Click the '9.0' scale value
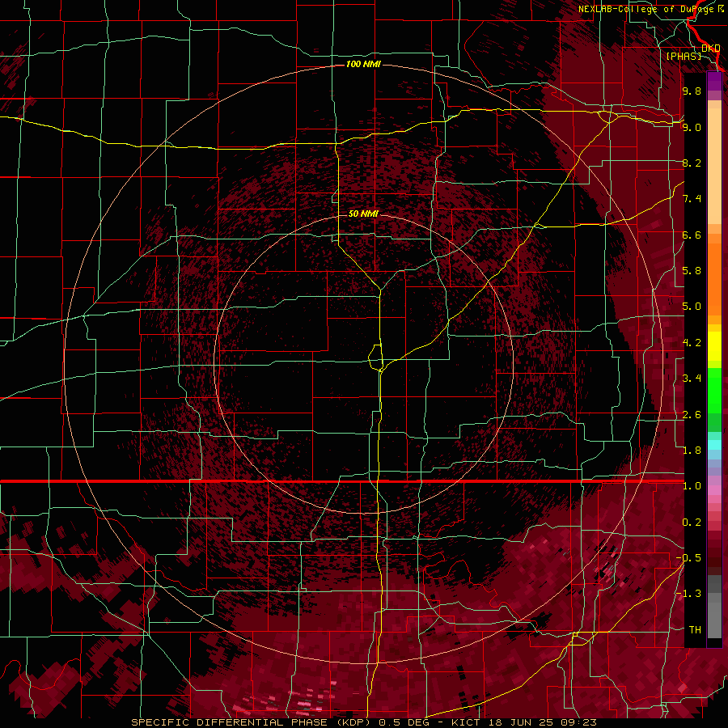 [692, 127]
